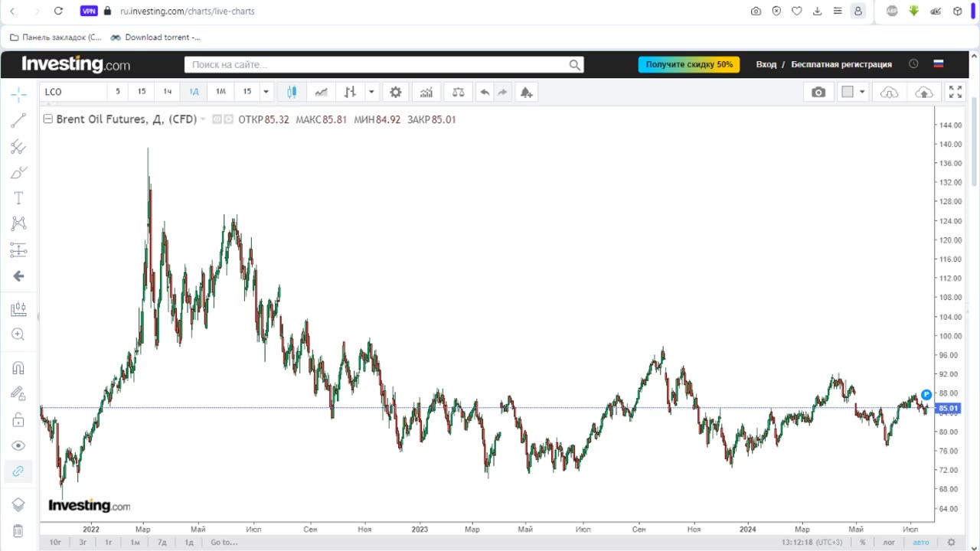Screen dimensions: 980x551
Task: Undo the last chart action
Action: (485, 92)
